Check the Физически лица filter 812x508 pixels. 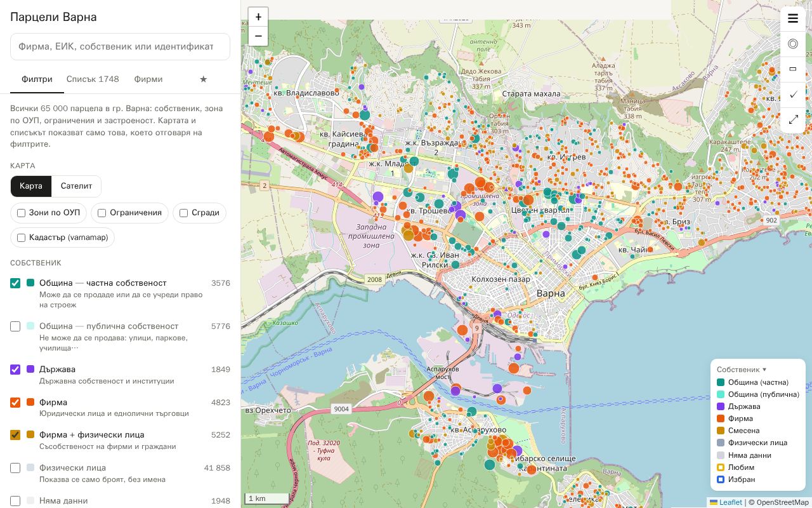tap(15, 468)
